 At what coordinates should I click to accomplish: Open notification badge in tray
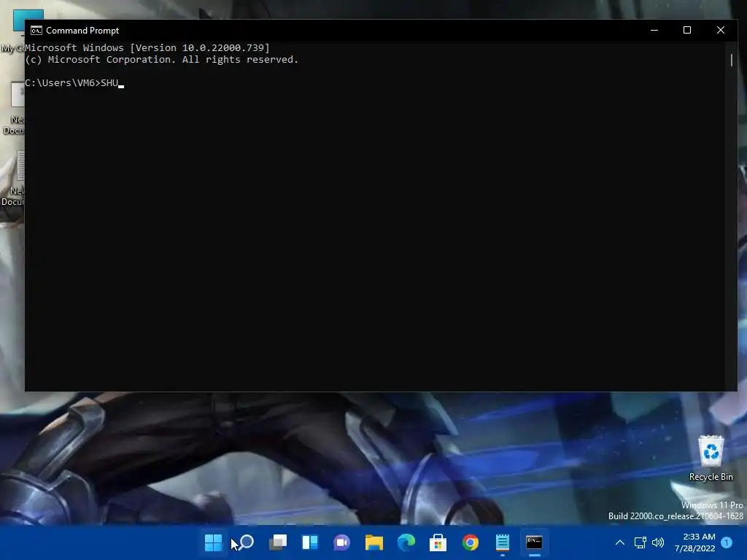(727, 542)
